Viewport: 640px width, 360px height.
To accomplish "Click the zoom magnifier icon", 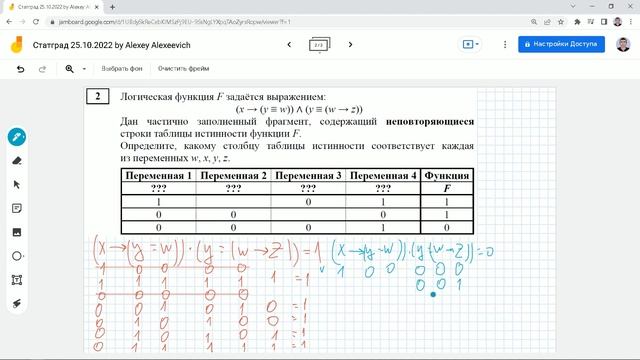I will click(70, 69).
